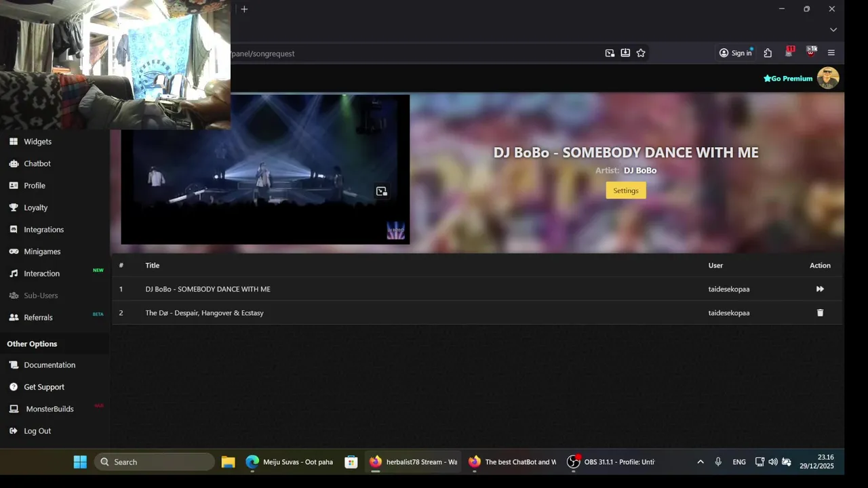Click the taskbar Search box
The image size is (868, 488).
tap(155, 462)
